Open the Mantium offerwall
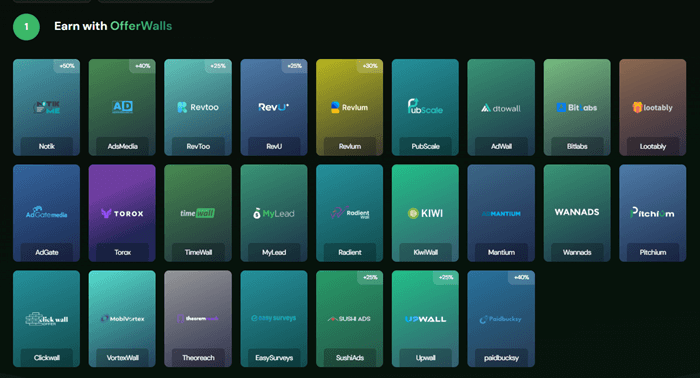This screenshot has width=700, height=378. click(501, 213)
